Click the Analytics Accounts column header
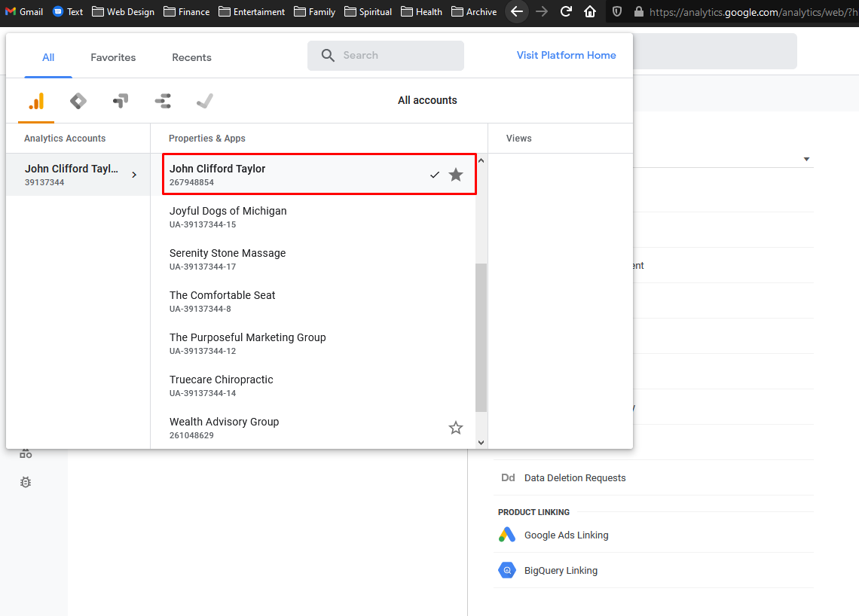The width and height of the screenshot is (859, 616). point(65,139)
